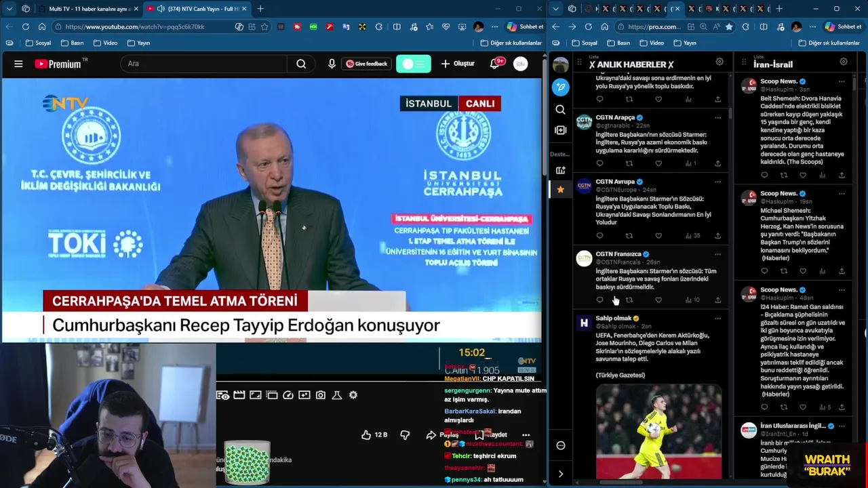Open extensions puzzle icon in left browser
The image size is (868, 488).
click(x=378, y=26)
